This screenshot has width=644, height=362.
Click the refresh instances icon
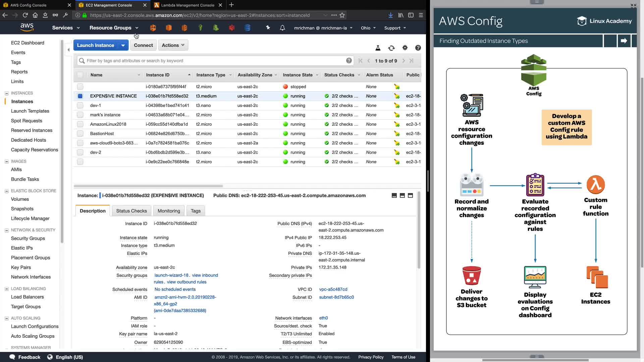391,48
